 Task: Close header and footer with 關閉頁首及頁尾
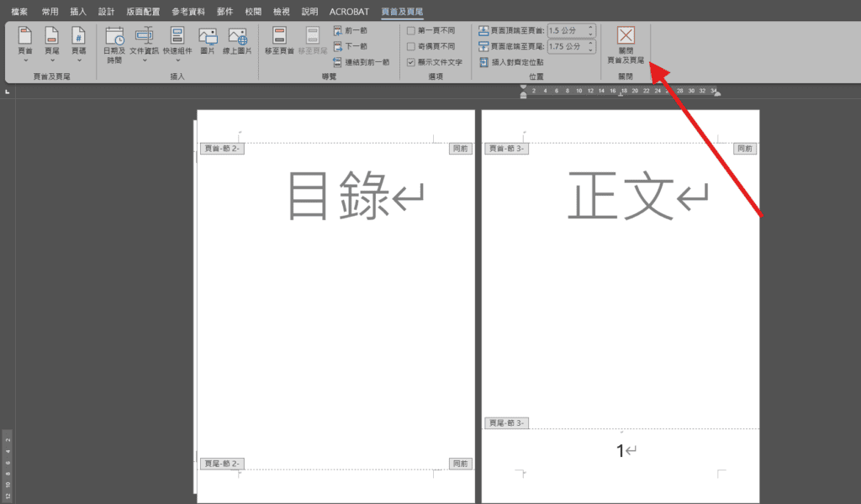[626, 45]
